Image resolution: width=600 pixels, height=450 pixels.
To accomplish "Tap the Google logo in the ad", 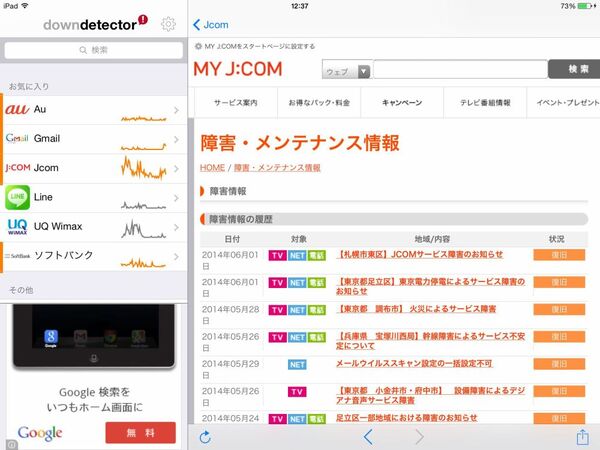I will (x=40, y=433).
